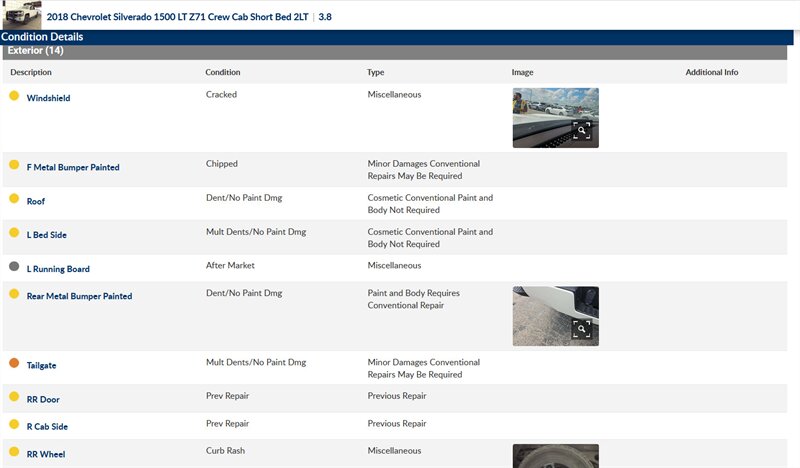Viewport: 800px width, 468px height.
Task: Sort by the Description column header
Action: 31,73
